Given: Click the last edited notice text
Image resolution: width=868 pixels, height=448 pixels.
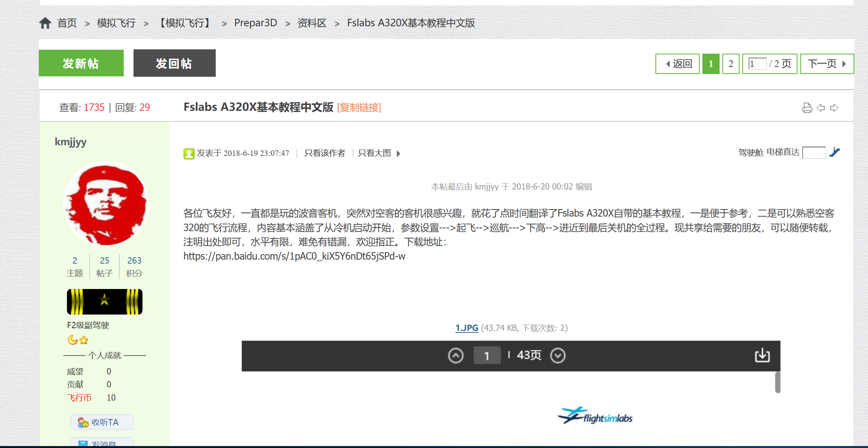Looking at the screenshot, I should click(x=512, y=187).
